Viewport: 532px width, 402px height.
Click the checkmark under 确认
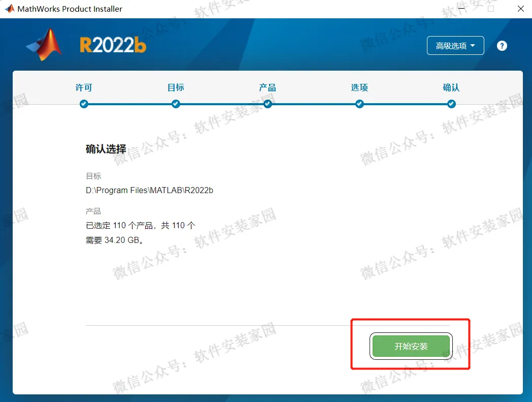pos(451,104)
